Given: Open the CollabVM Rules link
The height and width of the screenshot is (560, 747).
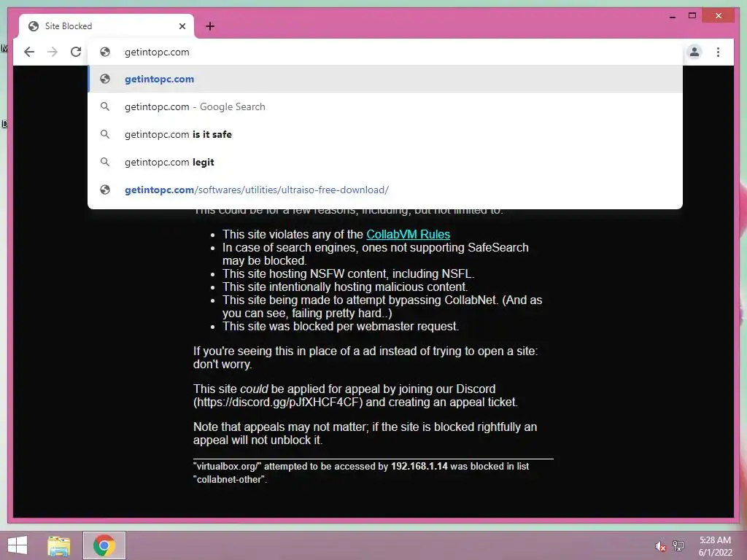Looking at the screenshot, I should (x=408, y=234).
